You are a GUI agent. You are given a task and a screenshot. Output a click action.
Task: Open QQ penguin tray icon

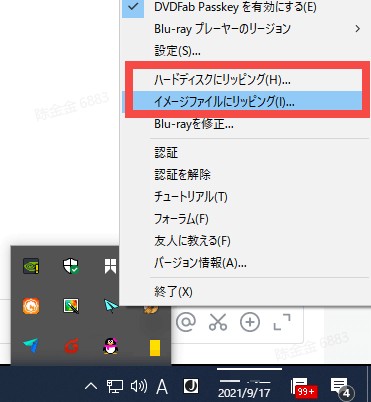tap(110, 346)
